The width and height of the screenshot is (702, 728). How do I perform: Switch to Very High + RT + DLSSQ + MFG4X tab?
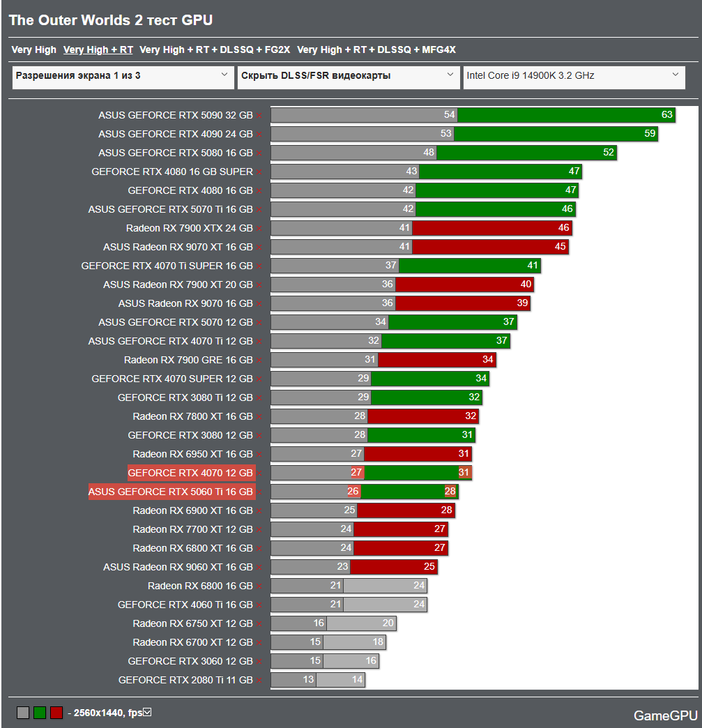[x=376, y=50]
